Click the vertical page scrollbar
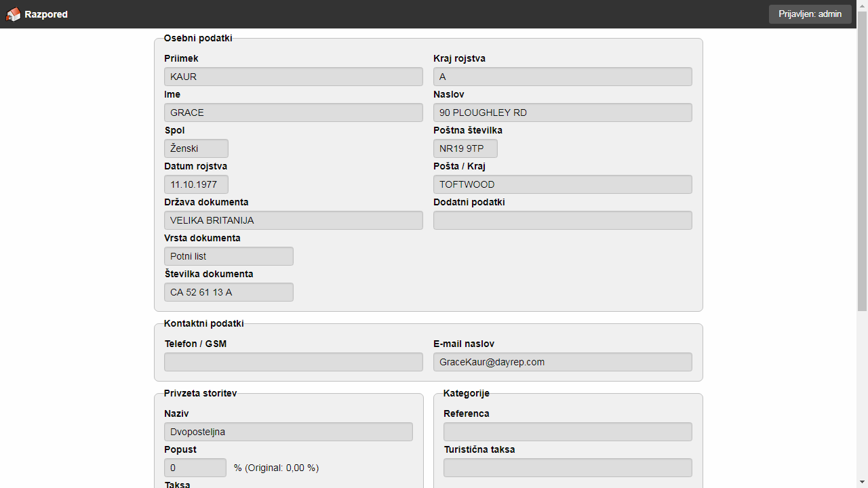 click(x=862, y=163)
